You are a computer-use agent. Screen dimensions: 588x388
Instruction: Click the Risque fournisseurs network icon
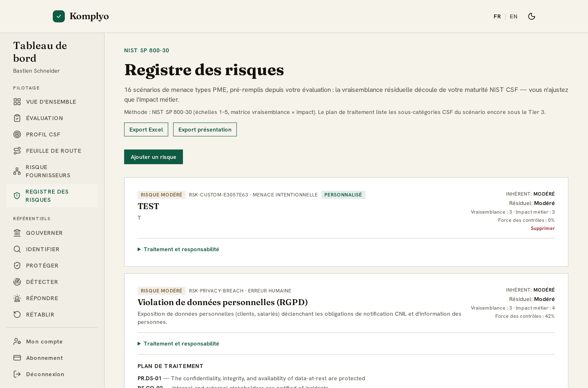(x=17, y=171)
